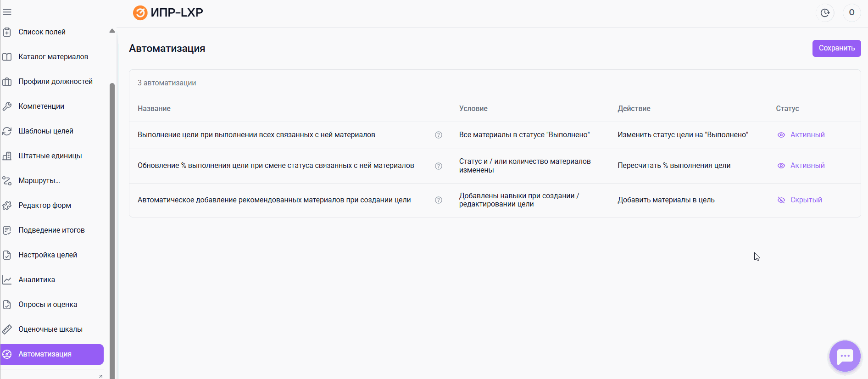Toggle the Скрытый status to visible
The image size is (868, 379).
click(781, 200)
